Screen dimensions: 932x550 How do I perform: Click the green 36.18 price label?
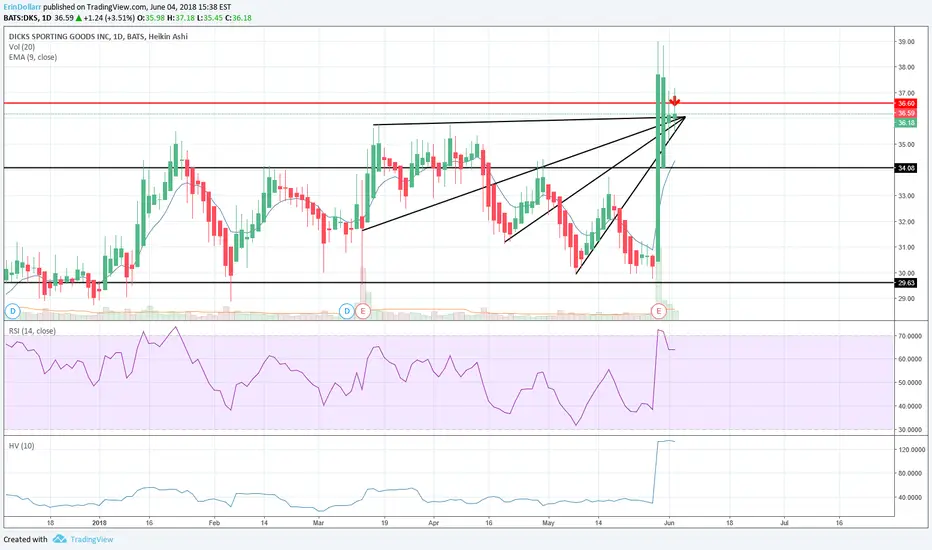906,122
